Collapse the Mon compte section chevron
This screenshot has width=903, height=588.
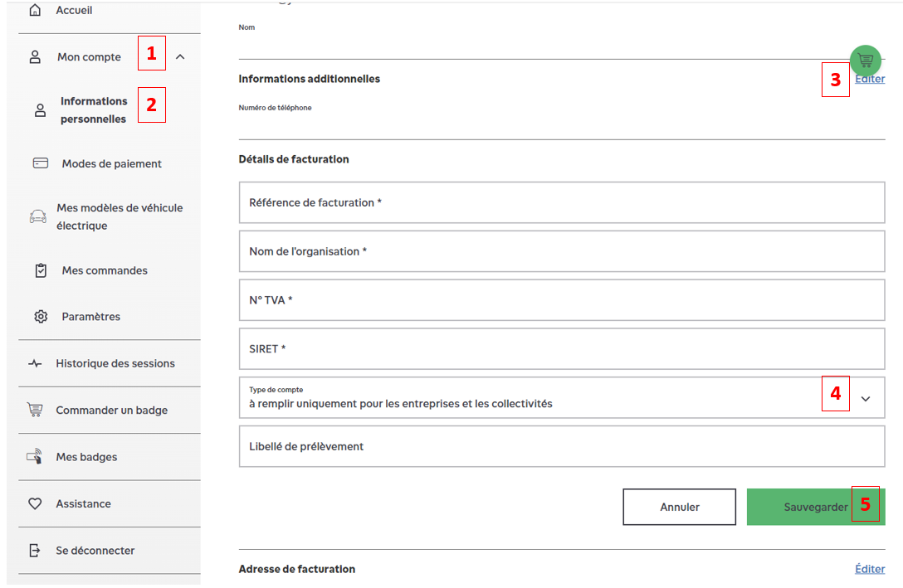pos(180,56)
